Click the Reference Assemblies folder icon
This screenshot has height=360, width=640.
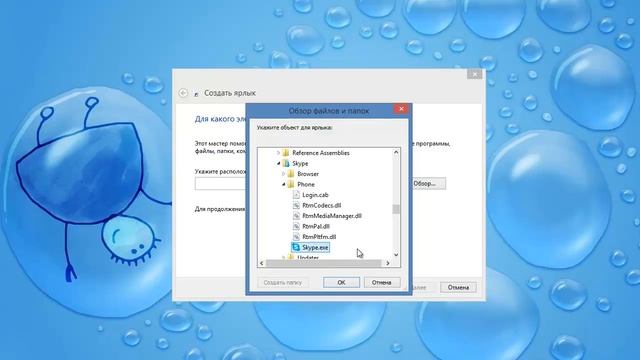[x=286, y=153]
